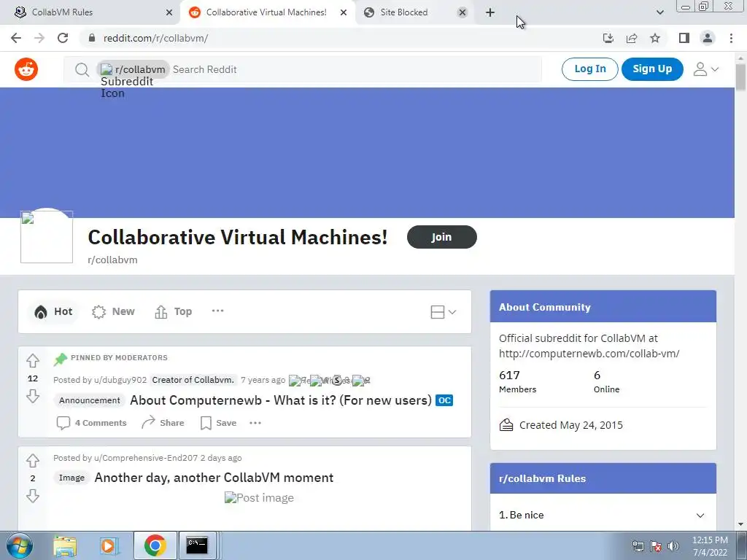Click the install app icon in address bar
Viewport: 747px width, 560px height.
tap(608, 38)
